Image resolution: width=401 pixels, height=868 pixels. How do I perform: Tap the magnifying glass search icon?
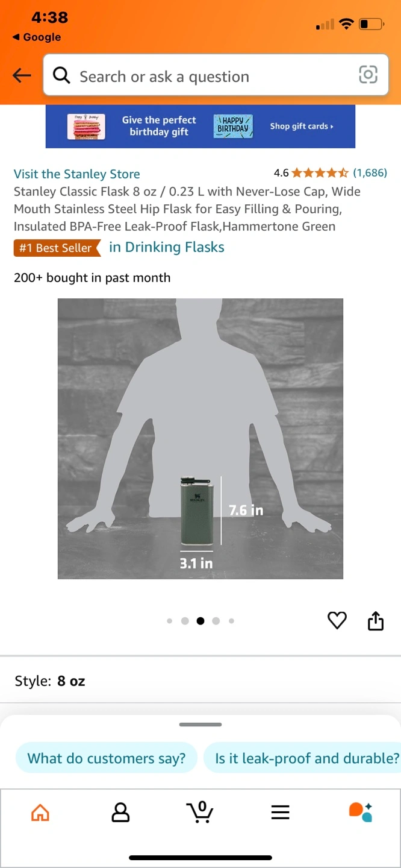click(x=61, y=75)
